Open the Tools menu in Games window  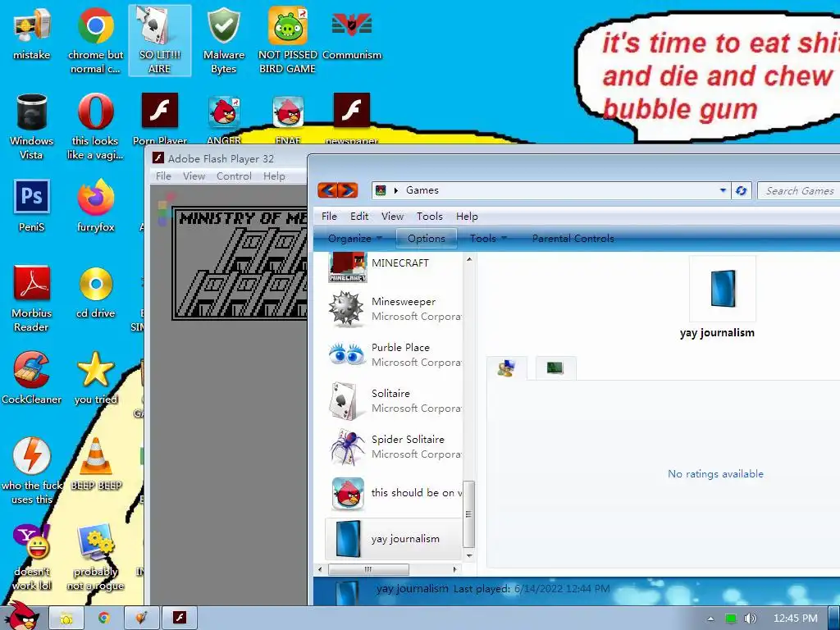(430, 217)
